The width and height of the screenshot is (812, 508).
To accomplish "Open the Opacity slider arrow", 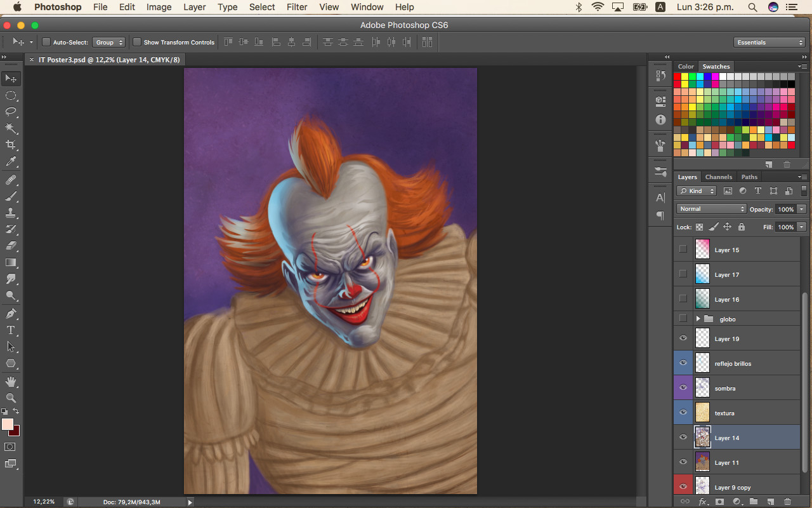I will coord(802,209).
